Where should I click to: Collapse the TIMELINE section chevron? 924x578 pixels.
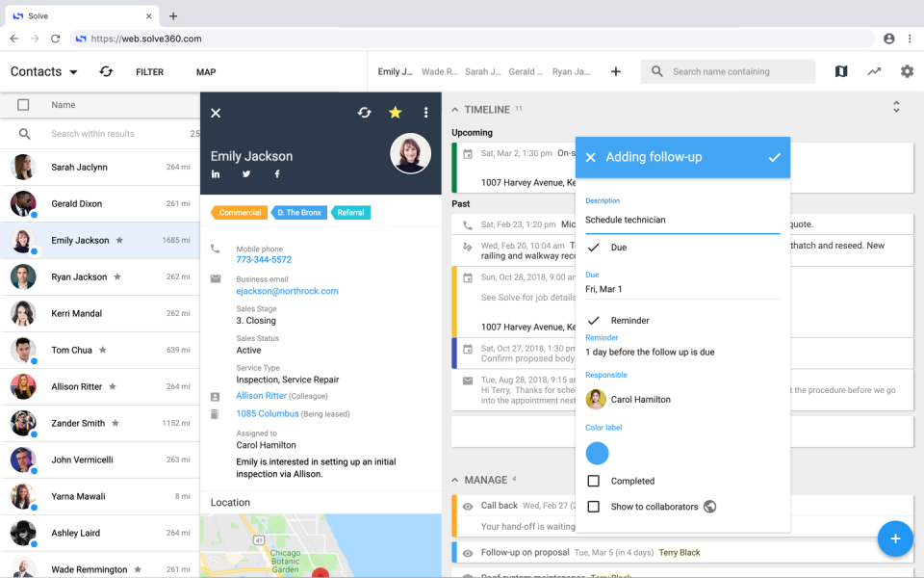coord(453,109)
